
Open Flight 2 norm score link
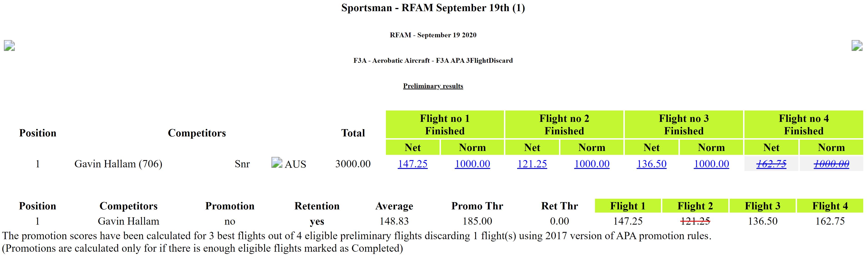coord(592,164)
